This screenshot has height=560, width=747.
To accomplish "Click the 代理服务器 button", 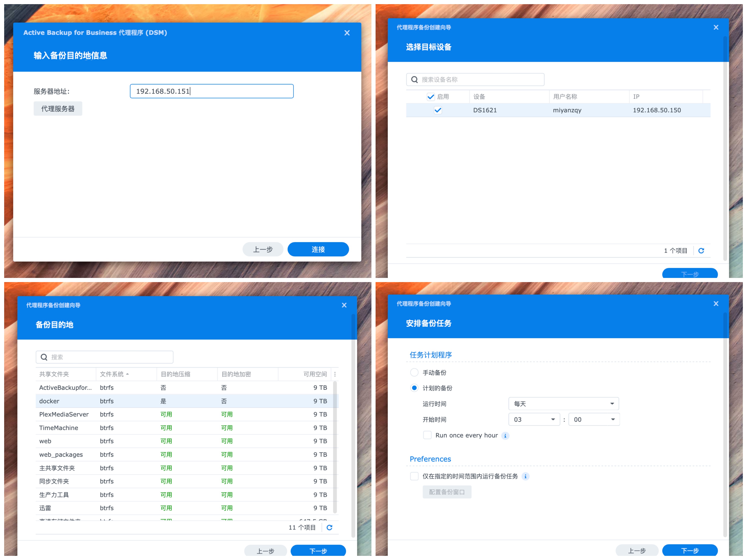I will [x=58, y=109].
